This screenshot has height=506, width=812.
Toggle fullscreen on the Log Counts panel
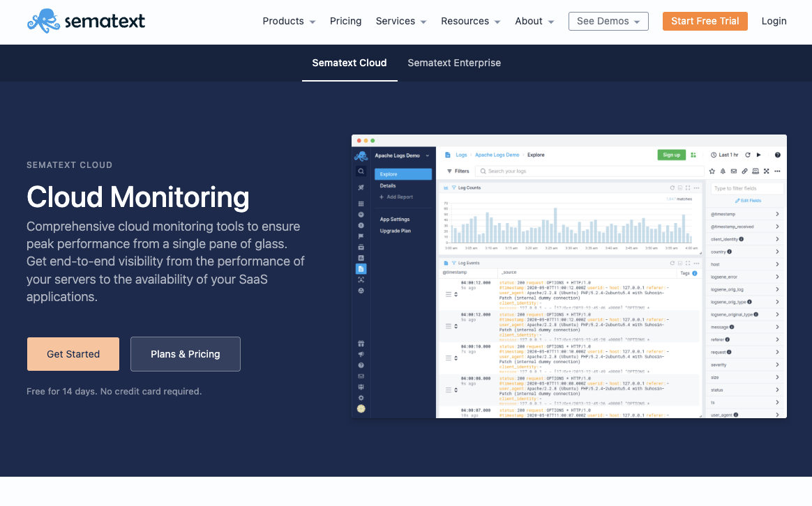pos(688,187)
